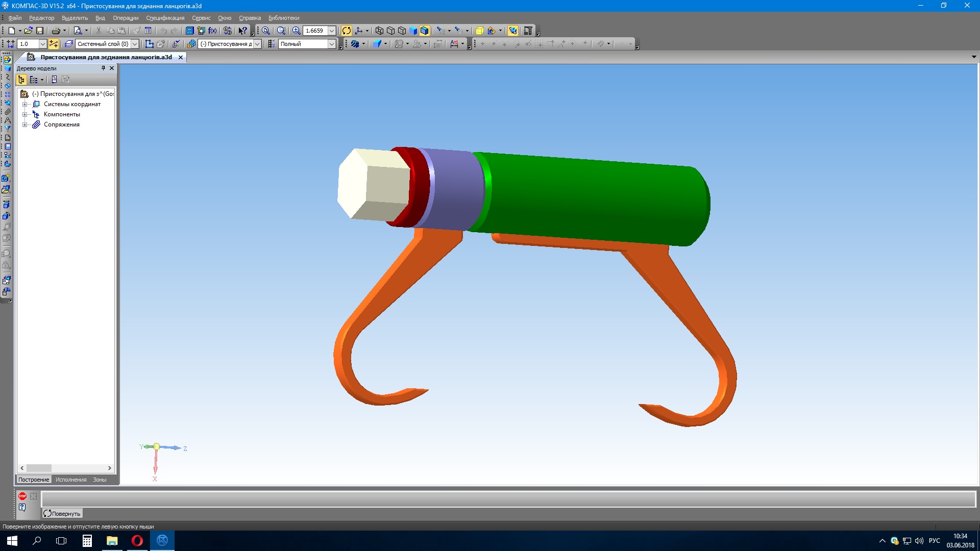980x551 pixels.
Task: Click the red STOP command button
Action: pos(22,496)
